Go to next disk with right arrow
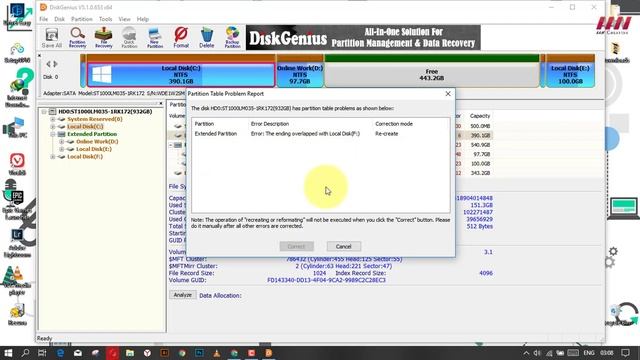Viewport: 640px width, 360px height. coord(55,64)
